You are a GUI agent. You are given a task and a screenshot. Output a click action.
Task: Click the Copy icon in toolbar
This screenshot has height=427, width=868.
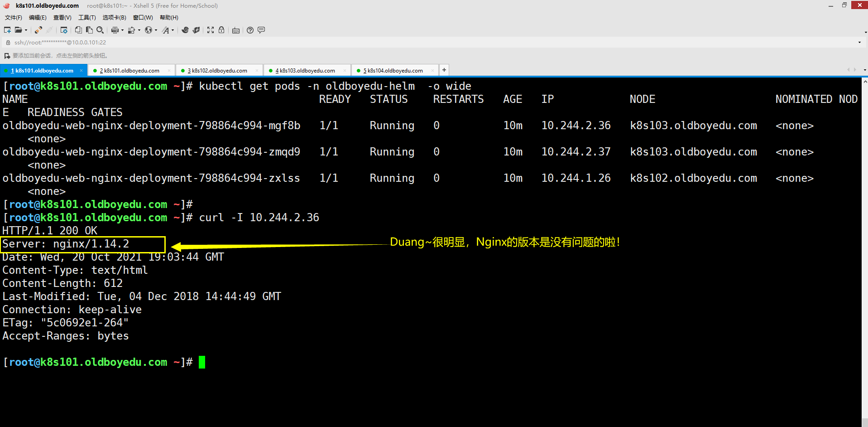(78, 30)
